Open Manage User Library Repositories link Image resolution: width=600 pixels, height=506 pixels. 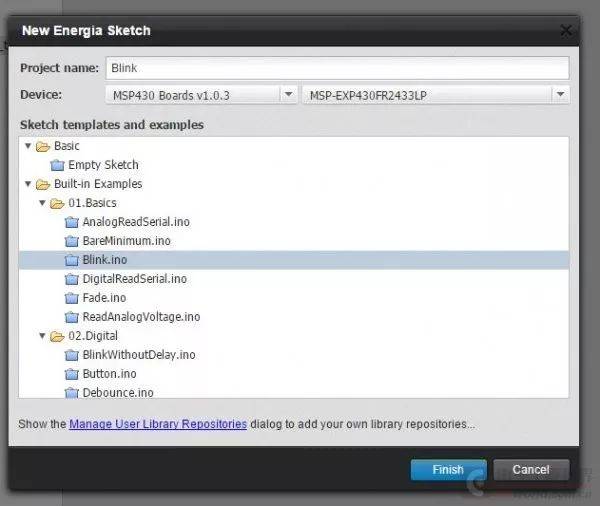[x=158, y=424]
